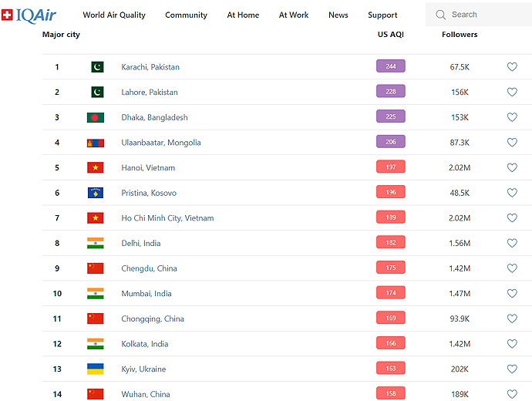
Task: Expand the At Home navigation menu
Action: tap(243, 15)
